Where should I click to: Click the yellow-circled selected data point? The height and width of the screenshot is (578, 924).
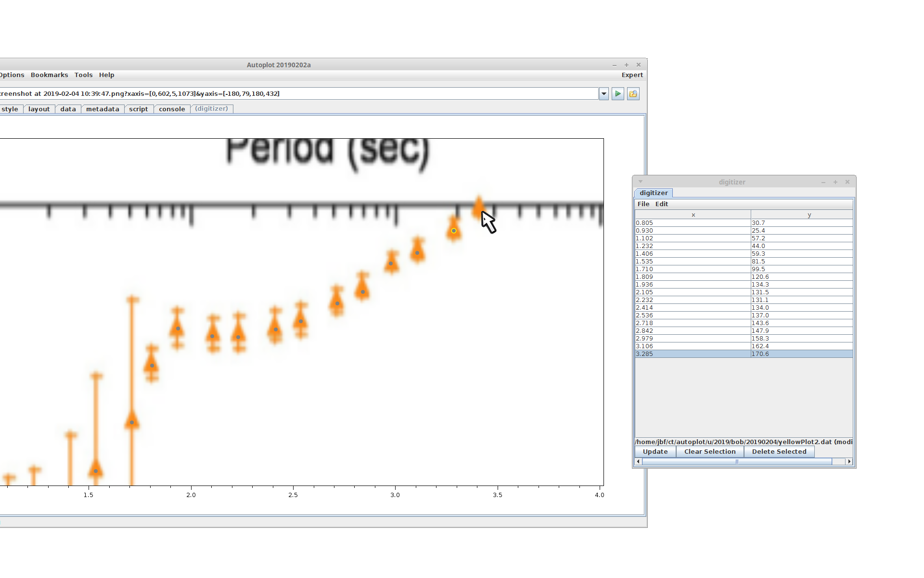[454, 231]
